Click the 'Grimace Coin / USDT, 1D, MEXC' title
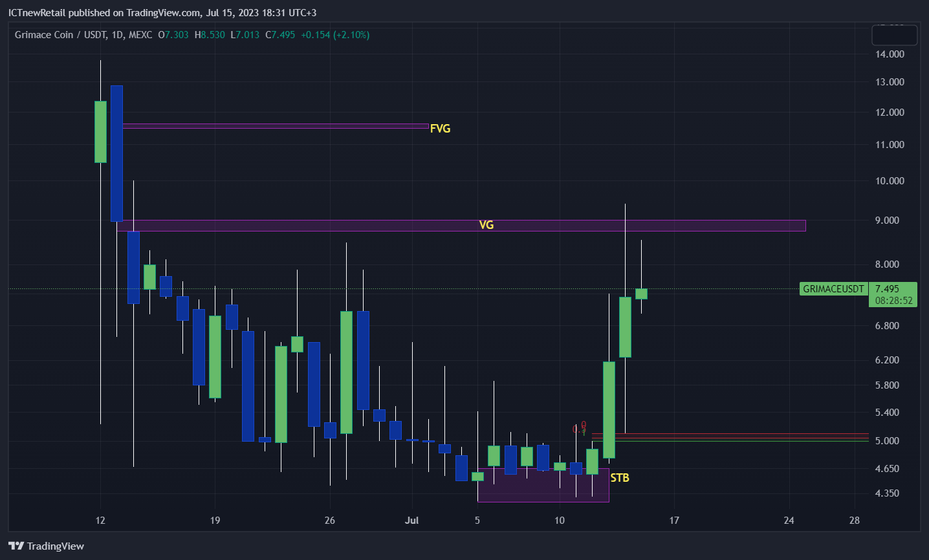The height and width of the screenshot is (560, 929). 83,35
